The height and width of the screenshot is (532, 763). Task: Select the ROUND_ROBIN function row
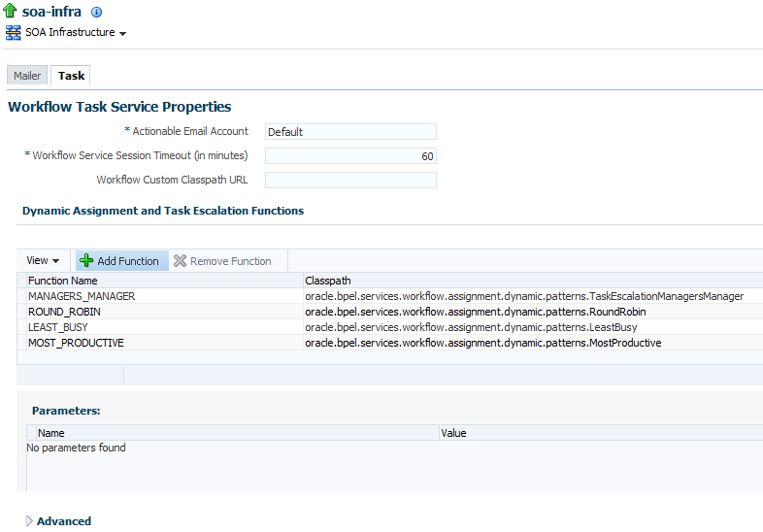coord(390,312)
